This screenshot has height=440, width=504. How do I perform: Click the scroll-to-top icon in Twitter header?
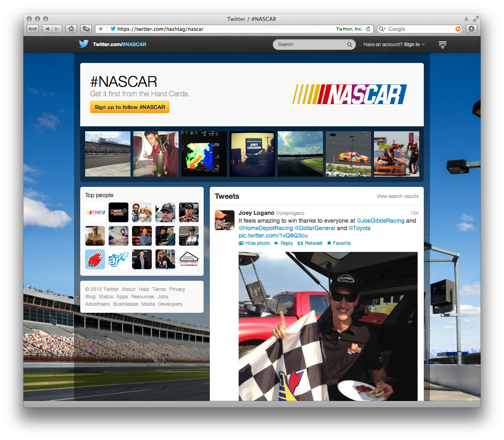443,44
